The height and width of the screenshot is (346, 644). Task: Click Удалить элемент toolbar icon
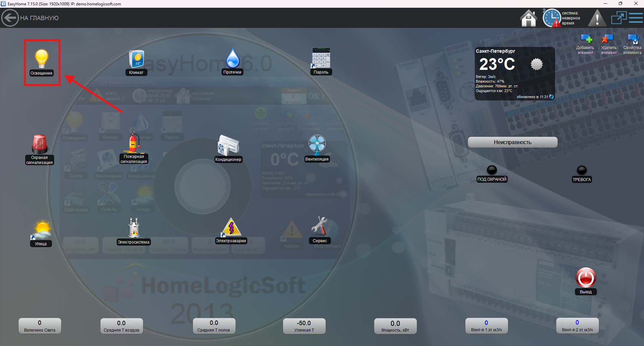[608, 40]
